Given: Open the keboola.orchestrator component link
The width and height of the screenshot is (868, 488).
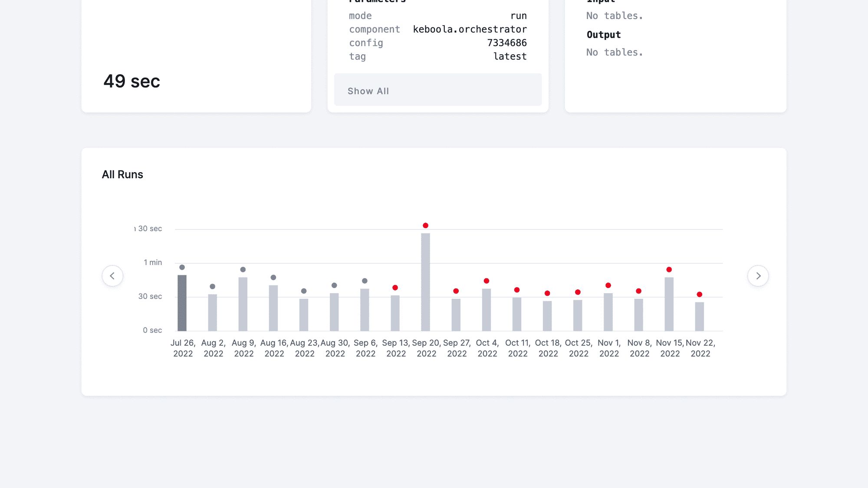Looking at the screenshot, I should [470, 29].
